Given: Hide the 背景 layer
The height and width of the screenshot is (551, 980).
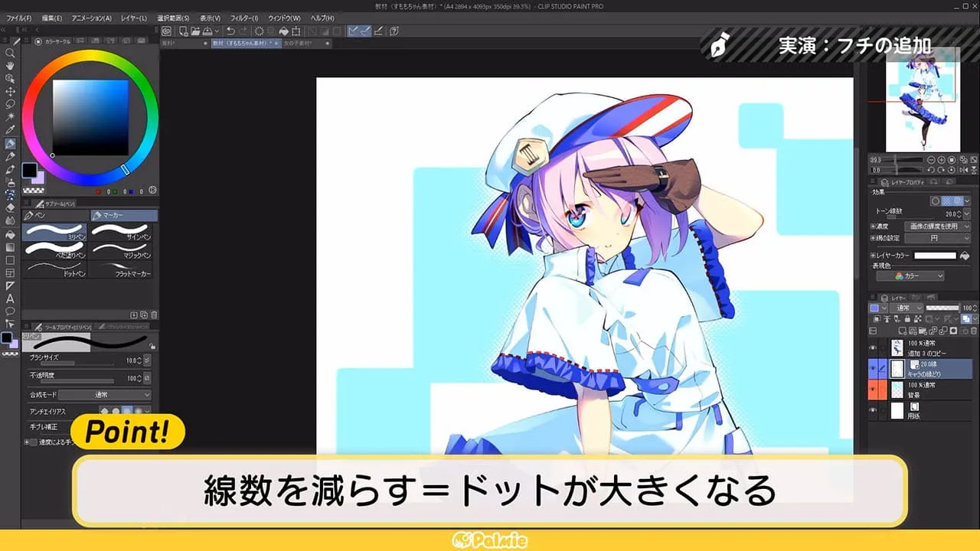Looking at the screenshot, I should point(872,387).
